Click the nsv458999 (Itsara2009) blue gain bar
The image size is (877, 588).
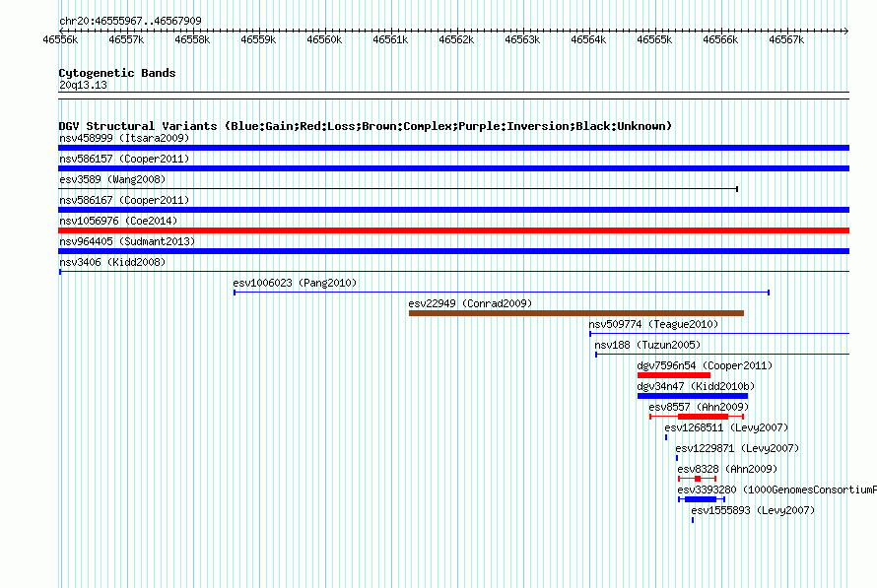453,148
